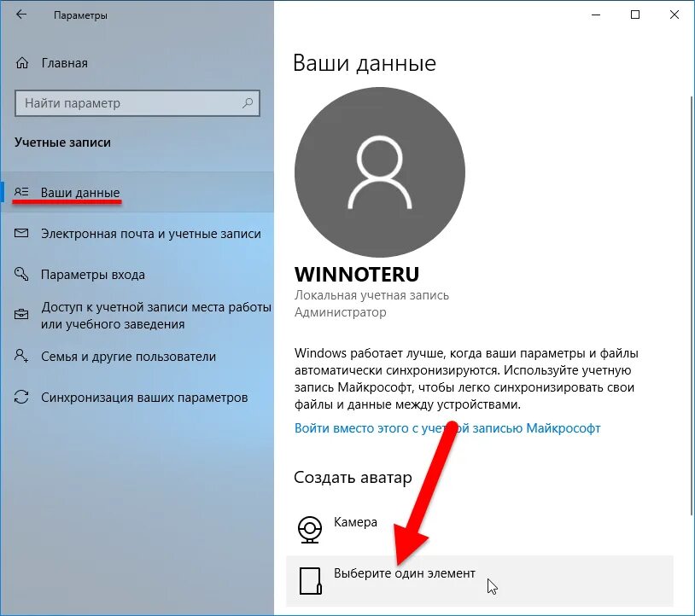Click link Войти вместо этого с учетной записью Майкрософт

pyautogui.click(x=447, y=428)
